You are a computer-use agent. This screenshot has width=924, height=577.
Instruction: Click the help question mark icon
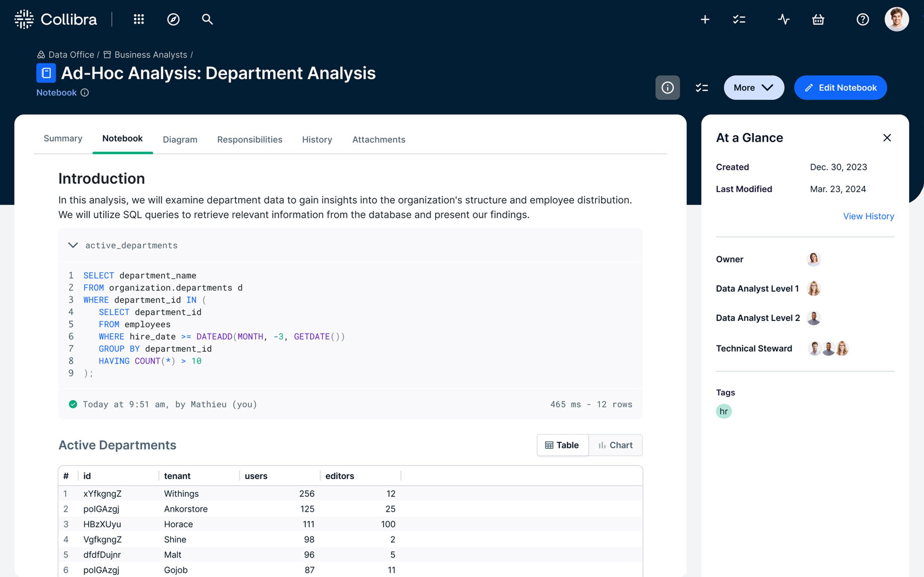point(862,19)
